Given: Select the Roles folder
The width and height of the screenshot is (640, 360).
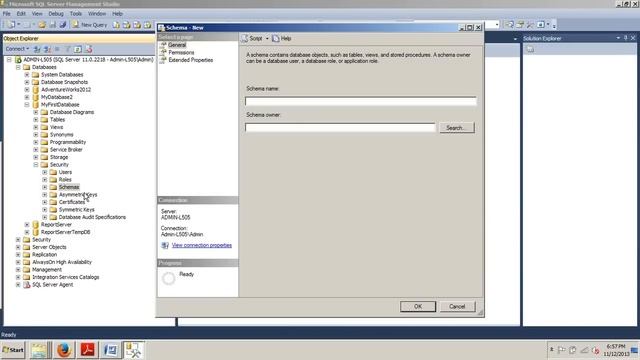Looking at the screenshot, I should pos(65,180).
